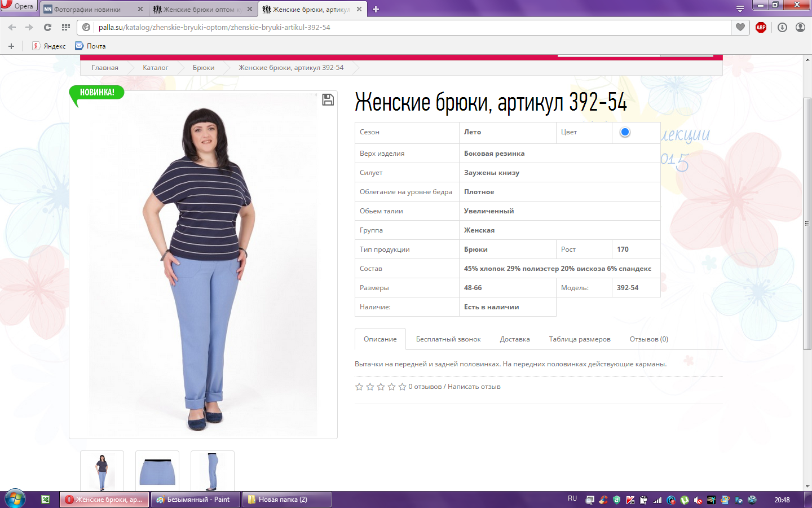Click the 'Есть в наличии' value

coord(492,307)
